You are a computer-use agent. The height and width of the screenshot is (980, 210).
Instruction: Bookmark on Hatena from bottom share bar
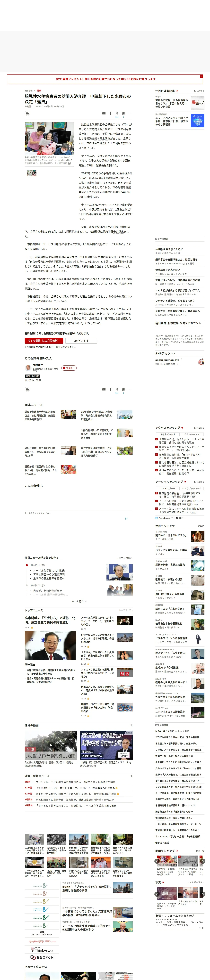click(x=123, y=389)
